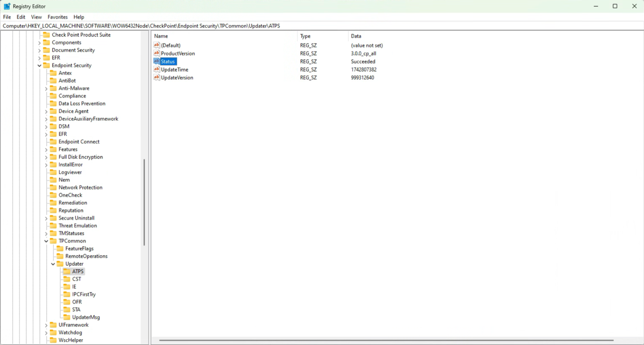Click the IPCFirstTry folder icon
The height and width of the screenshot is (345, 644).
(67, 294)
